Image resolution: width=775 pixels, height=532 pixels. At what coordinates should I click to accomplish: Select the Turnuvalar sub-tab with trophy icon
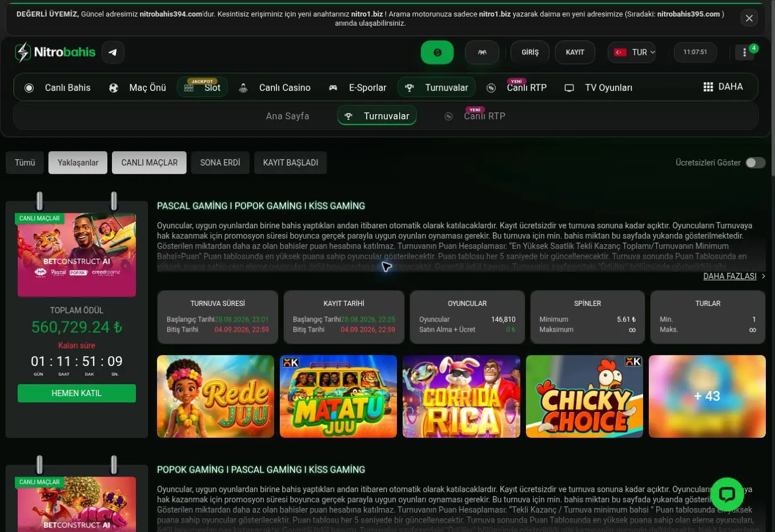click(377, 116)
